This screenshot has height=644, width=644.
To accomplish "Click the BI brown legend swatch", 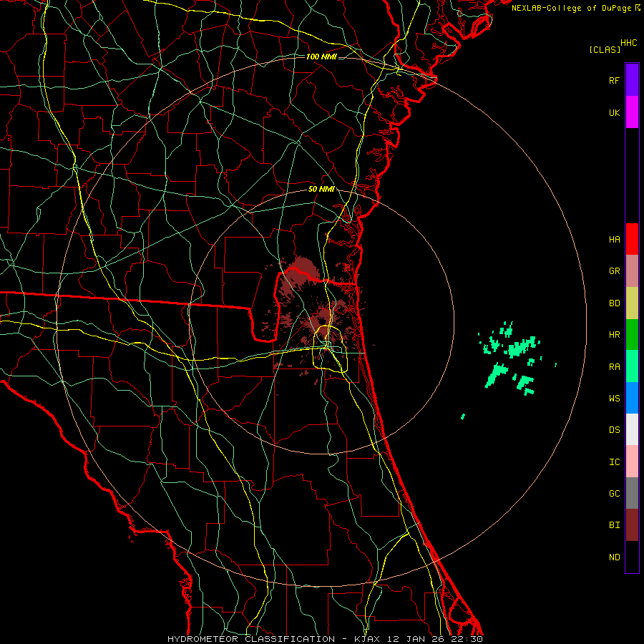I will click(x=632, y=525).
